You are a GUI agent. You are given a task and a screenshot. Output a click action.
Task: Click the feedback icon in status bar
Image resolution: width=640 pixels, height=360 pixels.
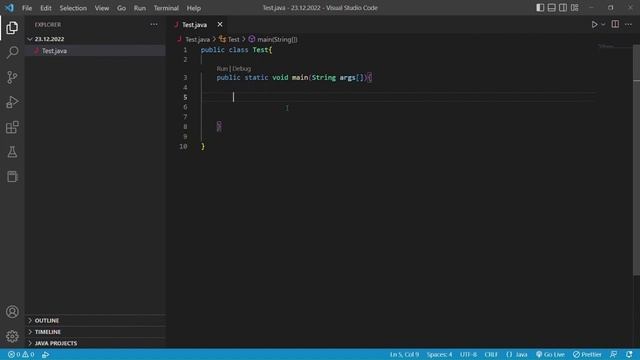pos(613,354)
